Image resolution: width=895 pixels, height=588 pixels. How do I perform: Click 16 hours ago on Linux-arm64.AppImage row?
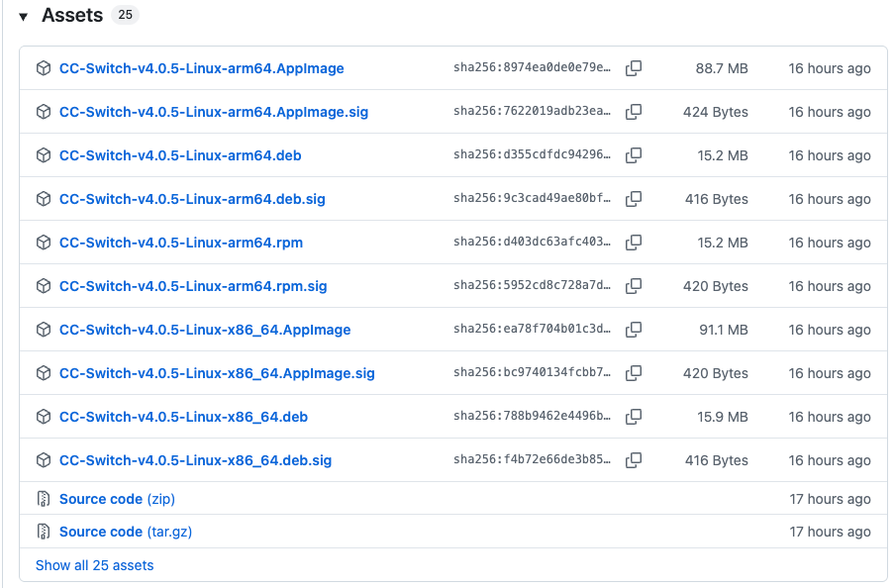[830, 68]
